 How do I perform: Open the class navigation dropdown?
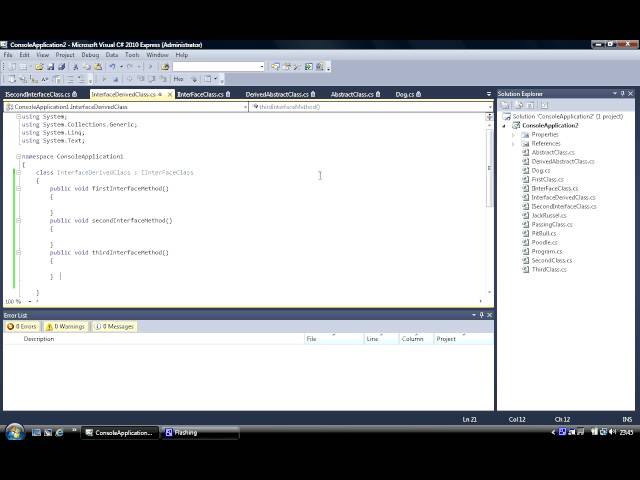tap(245, 107)
